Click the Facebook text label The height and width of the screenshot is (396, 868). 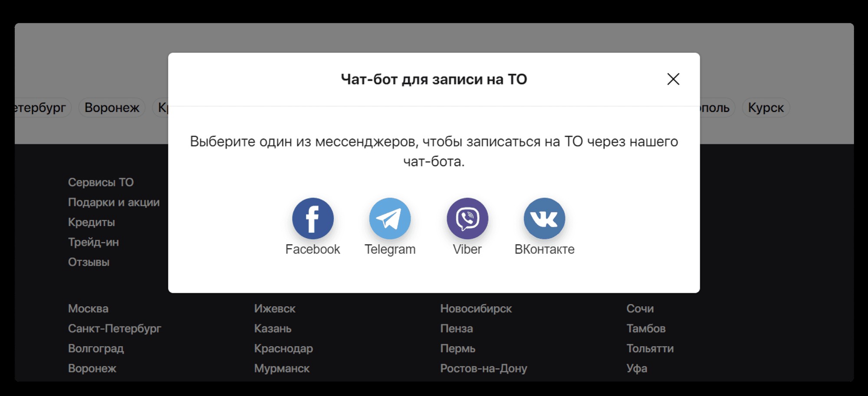point(313,249)
